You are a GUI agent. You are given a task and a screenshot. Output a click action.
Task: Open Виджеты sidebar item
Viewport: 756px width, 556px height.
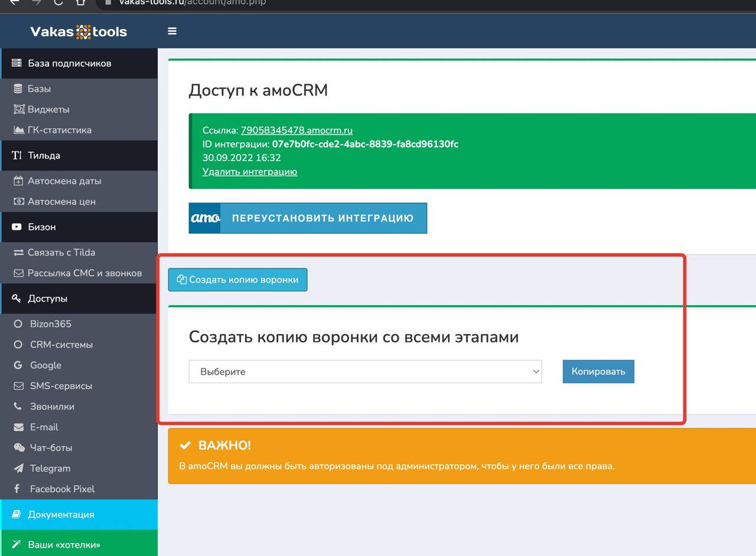[48, 109]
